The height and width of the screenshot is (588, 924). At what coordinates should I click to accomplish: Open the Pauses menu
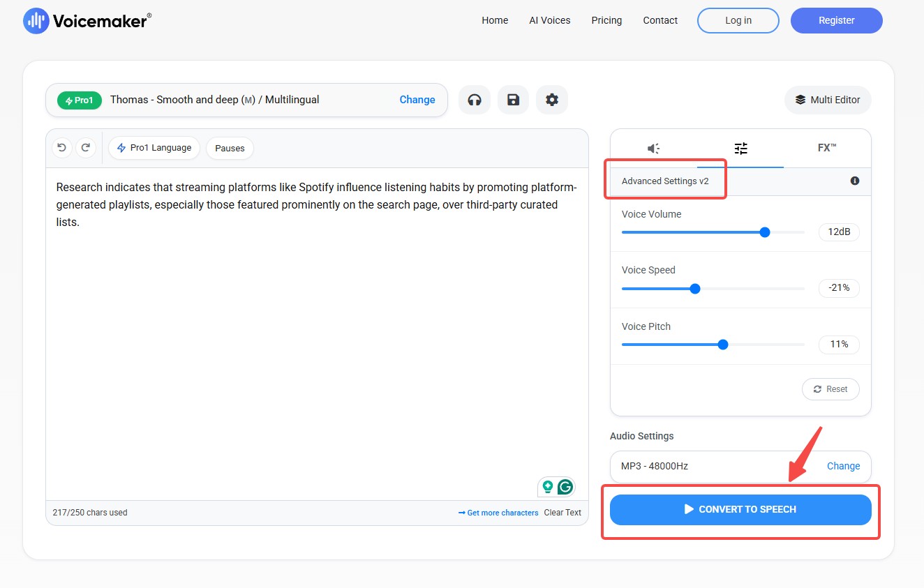230,148
